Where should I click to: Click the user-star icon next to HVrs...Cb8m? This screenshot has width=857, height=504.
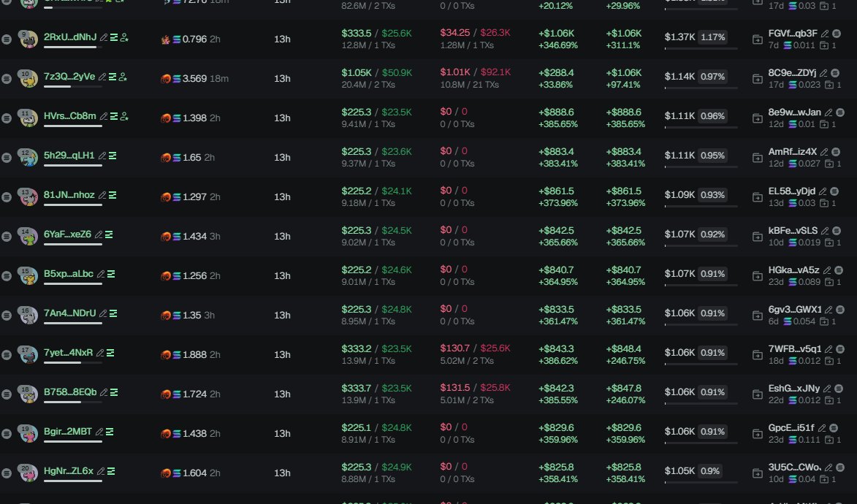[124, 116]
